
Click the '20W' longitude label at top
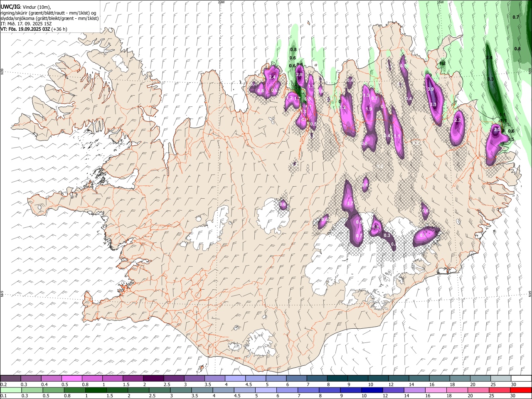221,2
